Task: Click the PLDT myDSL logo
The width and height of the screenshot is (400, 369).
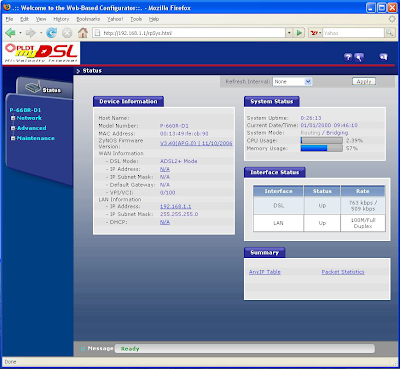Action: (x=41, y=53)
